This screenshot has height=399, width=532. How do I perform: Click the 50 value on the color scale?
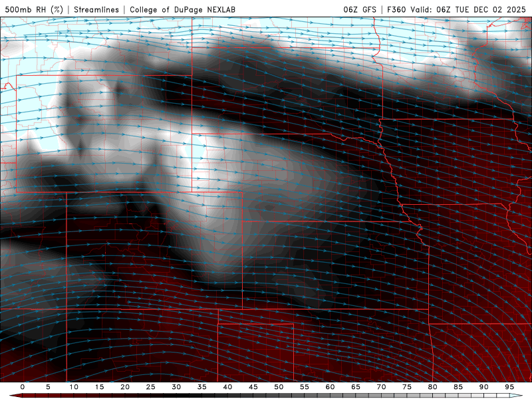point(279,387)
